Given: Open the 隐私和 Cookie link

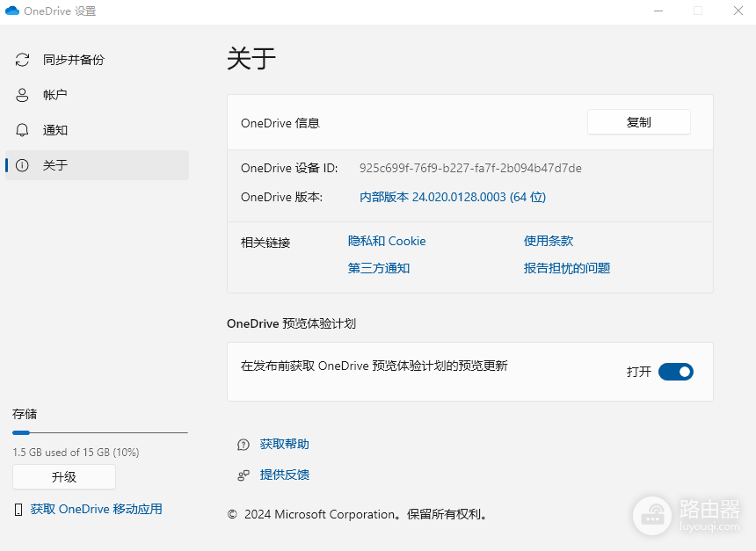Looking at the screenshot, I should [x=387, y=241].
